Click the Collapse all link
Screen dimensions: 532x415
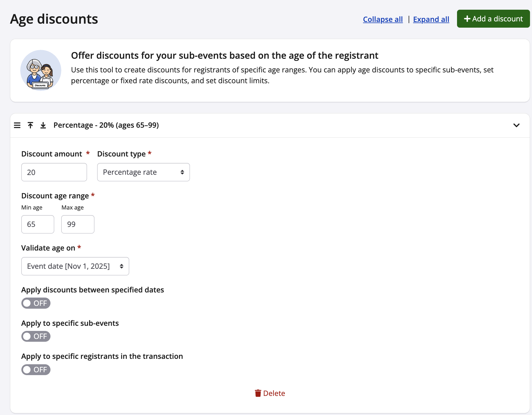[x=383, y=19]
